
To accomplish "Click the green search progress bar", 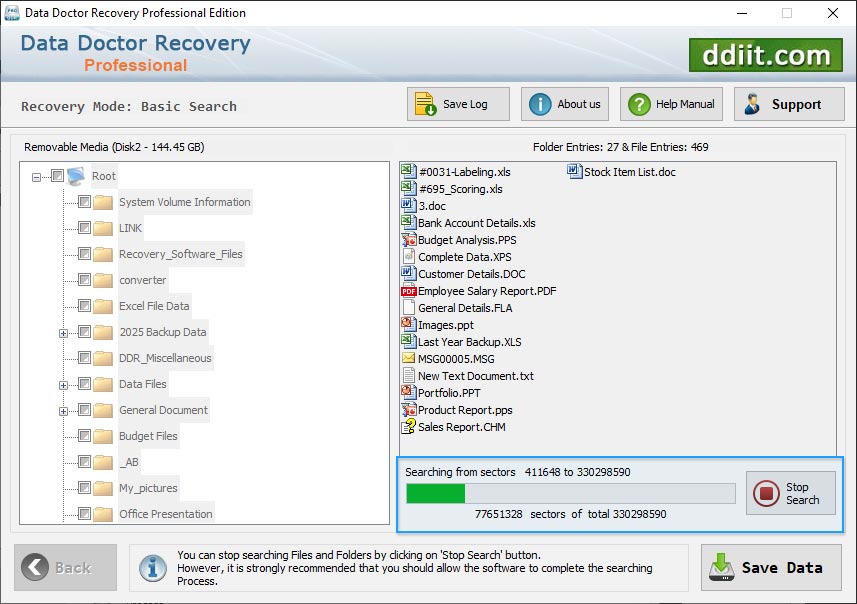I will [x=436, y=493].
